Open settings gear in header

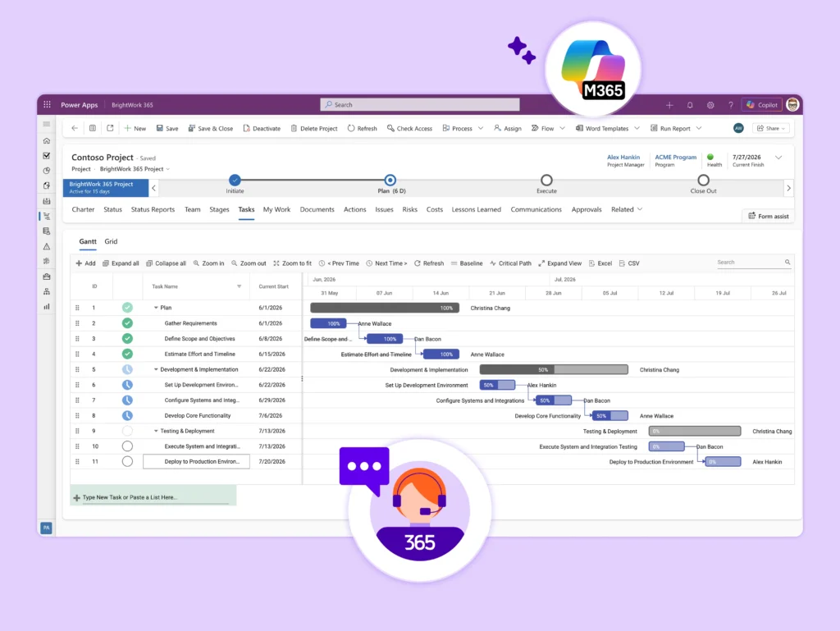point(710,105)
